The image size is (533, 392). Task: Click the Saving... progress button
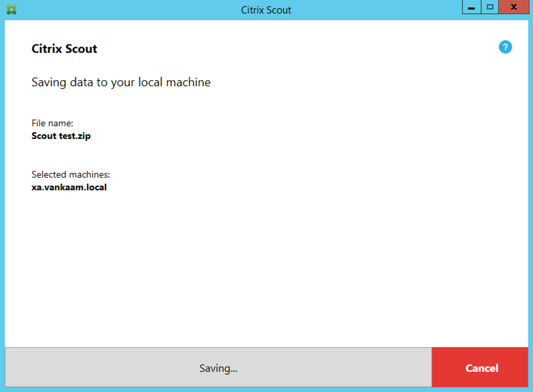[218, 367]
